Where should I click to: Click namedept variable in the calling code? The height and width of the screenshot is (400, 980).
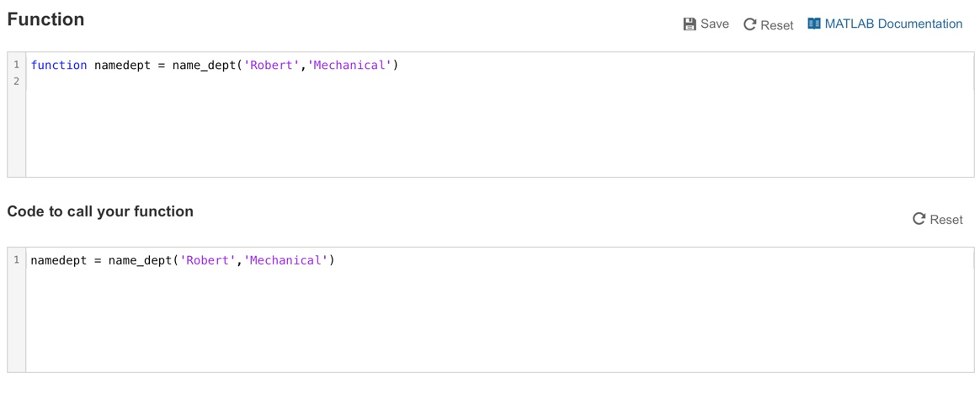(59, 260)
